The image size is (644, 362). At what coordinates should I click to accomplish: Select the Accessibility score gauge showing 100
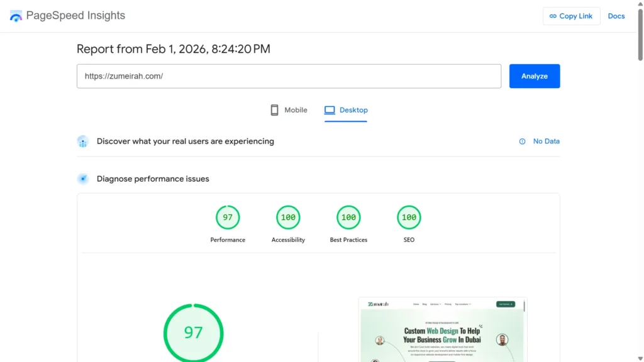click(288, 217)
